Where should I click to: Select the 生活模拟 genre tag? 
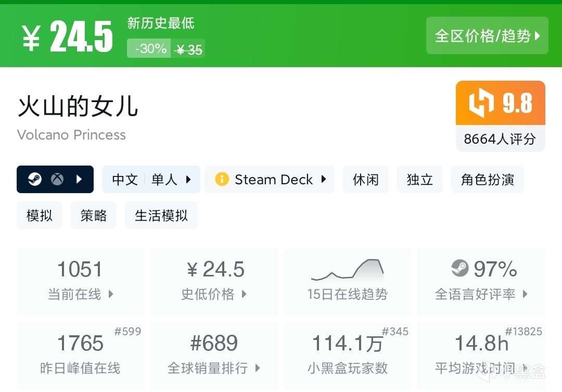point(161,216)
